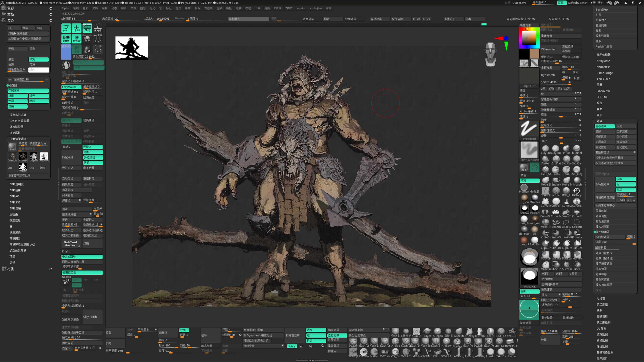Open the x-paint menu
The image size is (644, 362).
point(301,8)
